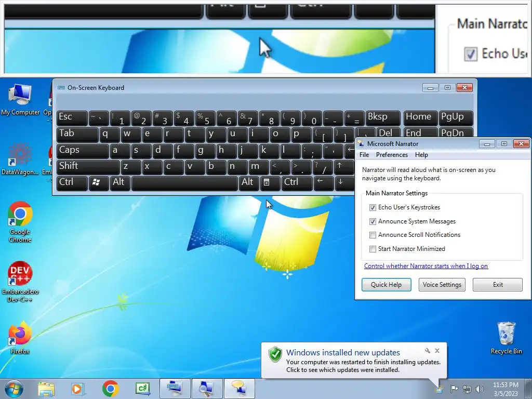Toggle left Shift key on On-Screen Keyboard
The width and height of the screenshot is (532, 399).
point(88,167)
